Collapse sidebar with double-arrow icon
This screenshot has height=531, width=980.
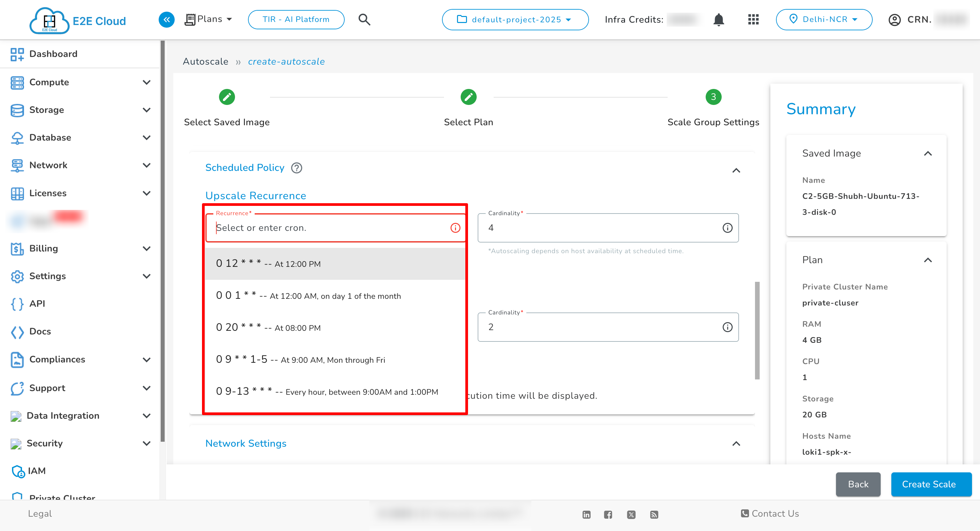[x=166, y=19]
